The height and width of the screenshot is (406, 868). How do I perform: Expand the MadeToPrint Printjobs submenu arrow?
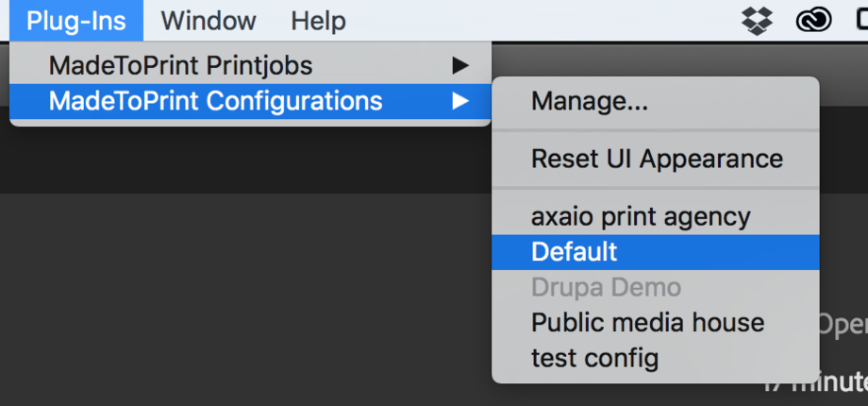460,66
